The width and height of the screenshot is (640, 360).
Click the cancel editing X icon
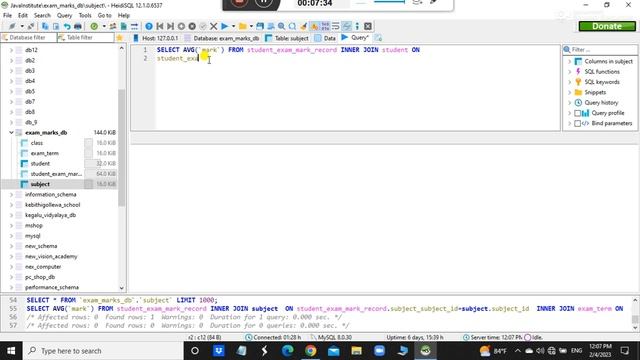pos(213,26)
